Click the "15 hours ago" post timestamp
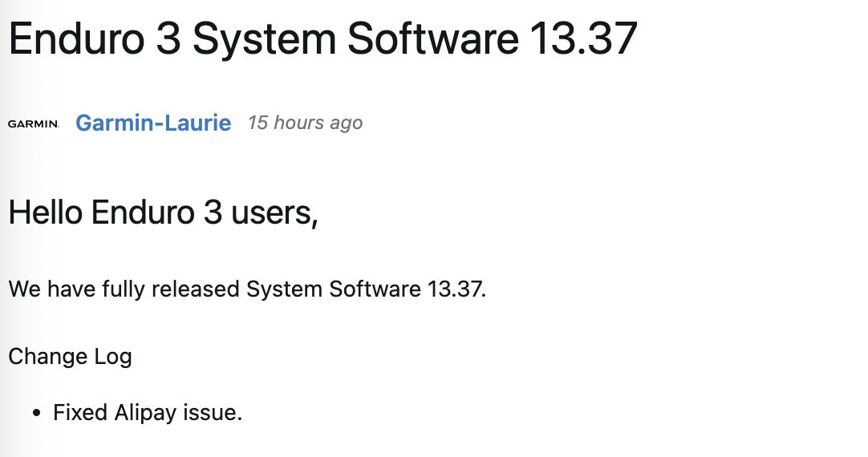 click(x=305, y=123)
